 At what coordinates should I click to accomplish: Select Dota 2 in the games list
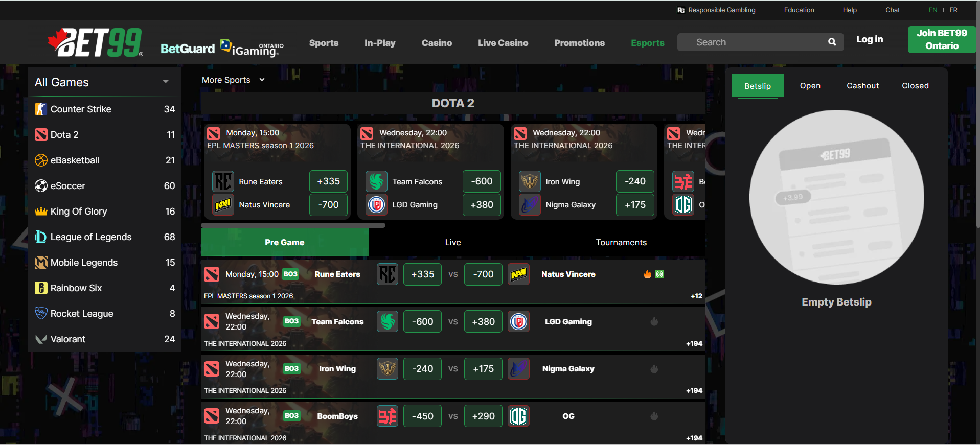pos(105,135)
